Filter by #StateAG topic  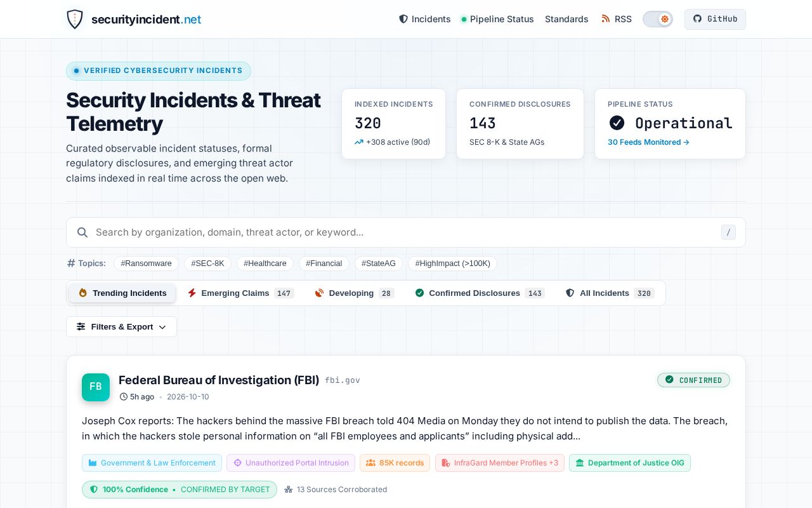point(379,263)
